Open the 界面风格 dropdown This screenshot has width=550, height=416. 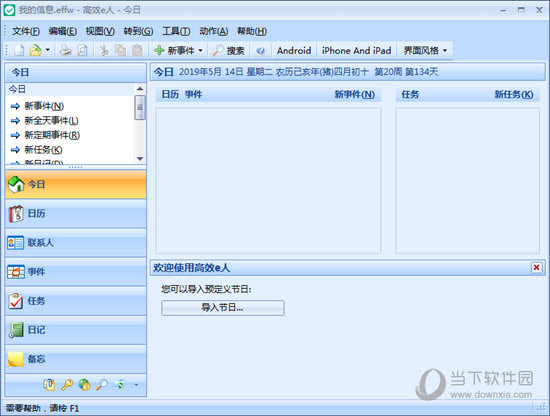(425, 51)
